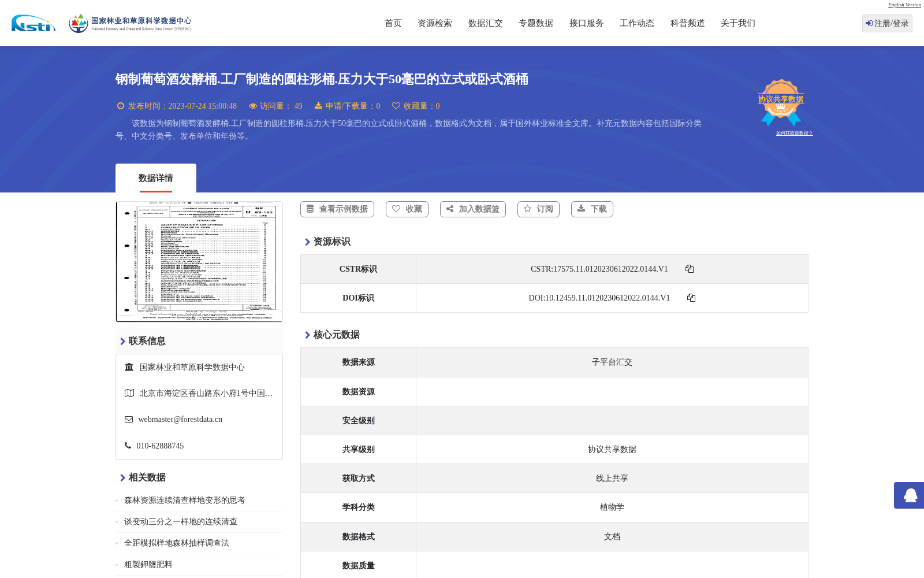This screenshot has width=924, height=578.
Task: Click the envelope icon beside email
Action: tap(129, 420)
